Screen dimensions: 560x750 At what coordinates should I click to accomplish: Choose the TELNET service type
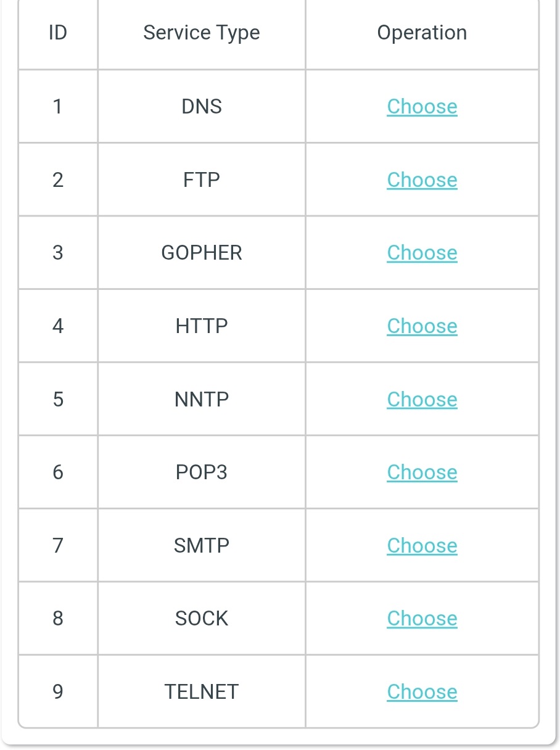[x=422, y=691]
